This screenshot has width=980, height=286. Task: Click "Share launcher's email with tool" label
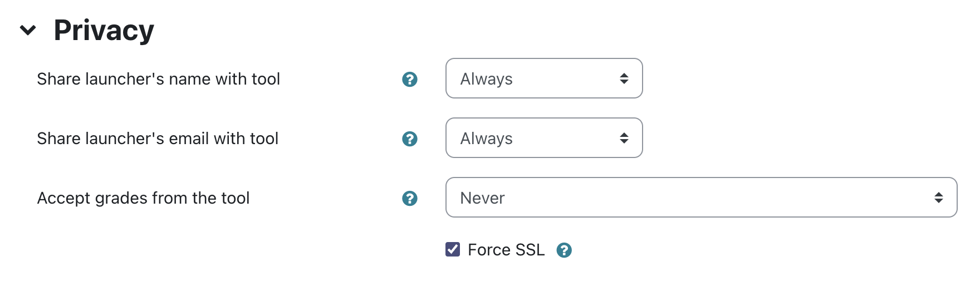point(158,139)
